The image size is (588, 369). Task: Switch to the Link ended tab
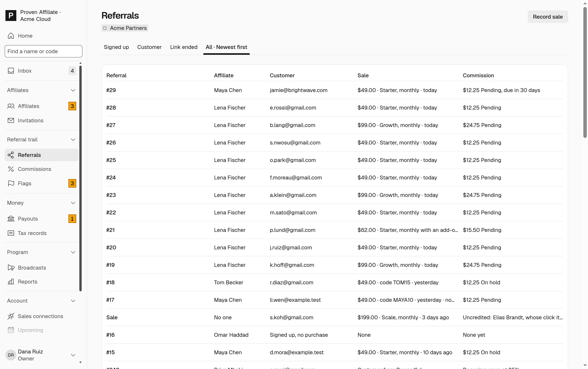pyautogui.click(x=184, y=47)
